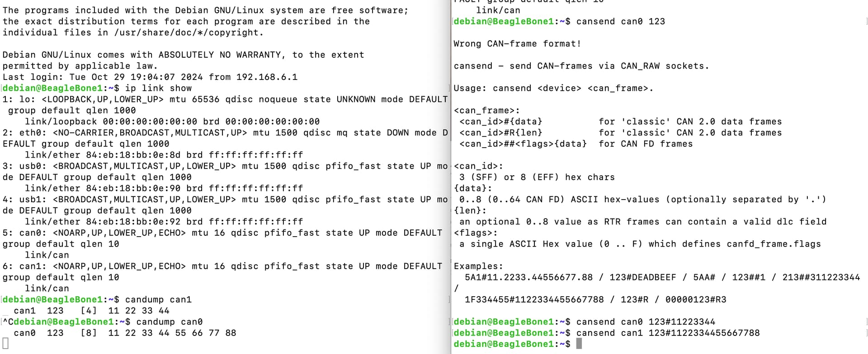Click the 'candump can0' command
This screenshot has width=868, height=354.
point(169,322)
